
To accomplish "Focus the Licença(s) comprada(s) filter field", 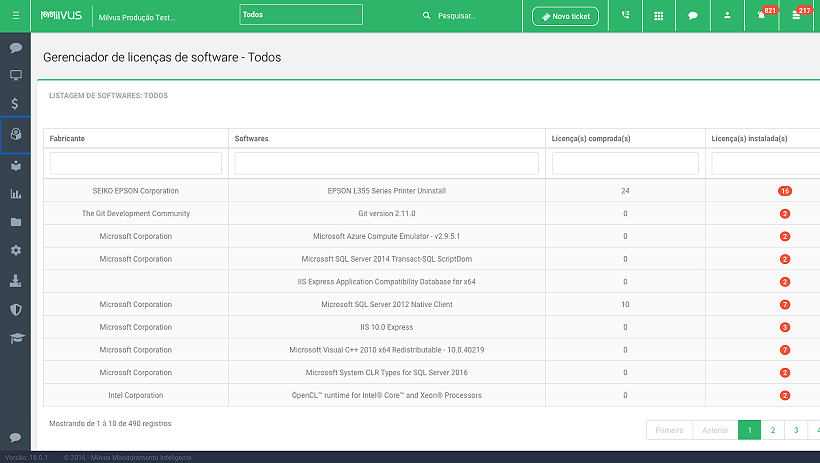I will tap(625, 163).
